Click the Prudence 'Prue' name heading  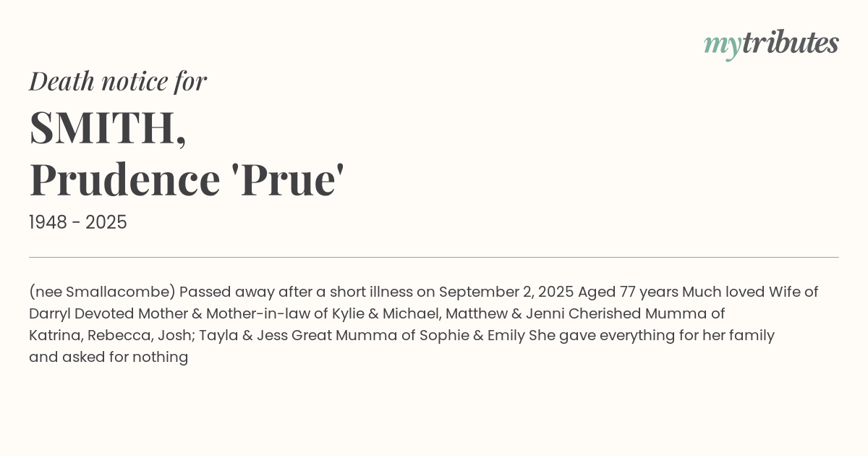tap(187, 179)
